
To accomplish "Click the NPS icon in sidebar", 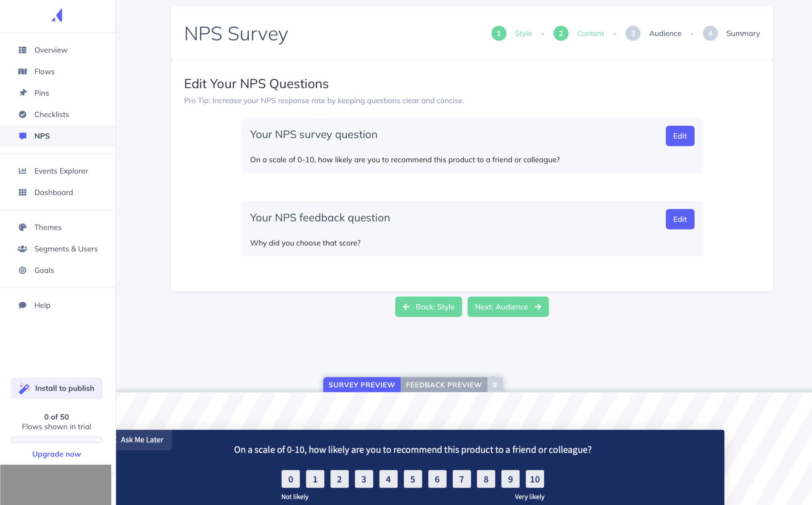I will tap(23, 136).
